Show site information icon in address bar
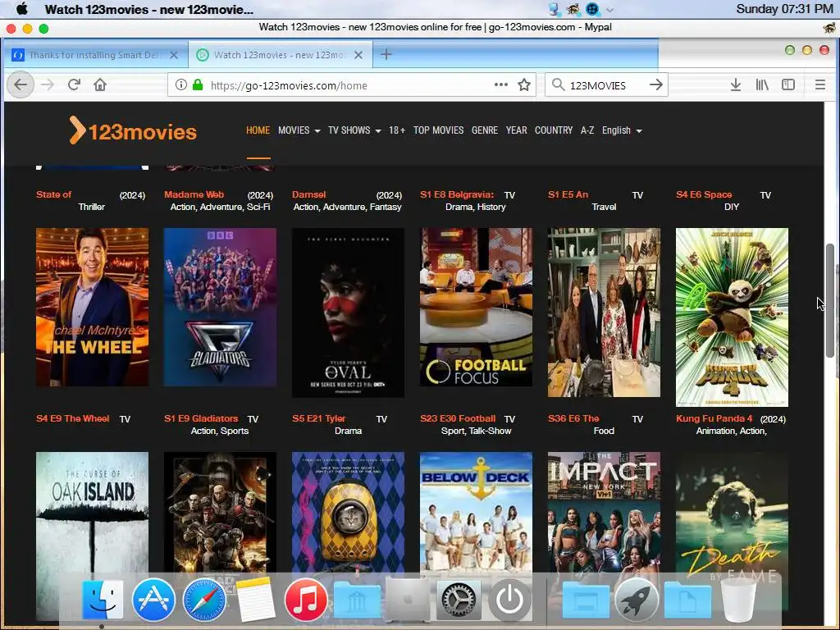Screen dimensions: 840x630 181,84
